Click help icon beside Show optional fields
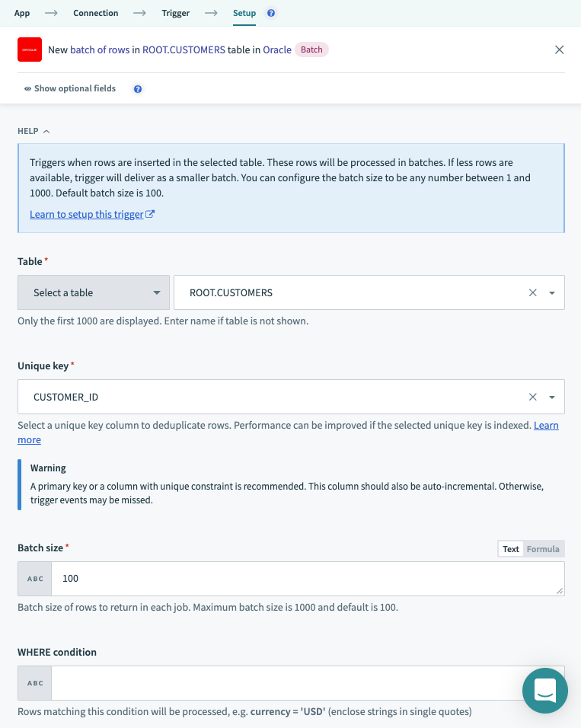This screenshot has height=728, width=581. tap(138, 89)
